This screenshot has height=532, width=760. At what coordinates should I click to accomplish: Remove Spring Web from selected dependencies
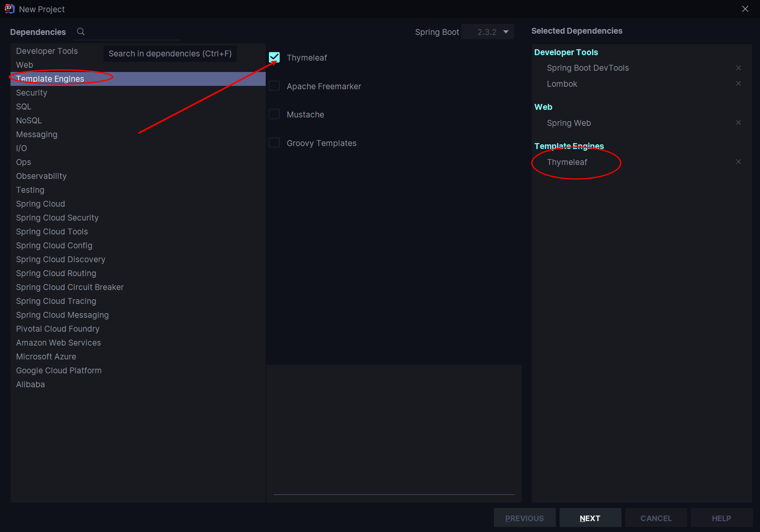point(738,122)
